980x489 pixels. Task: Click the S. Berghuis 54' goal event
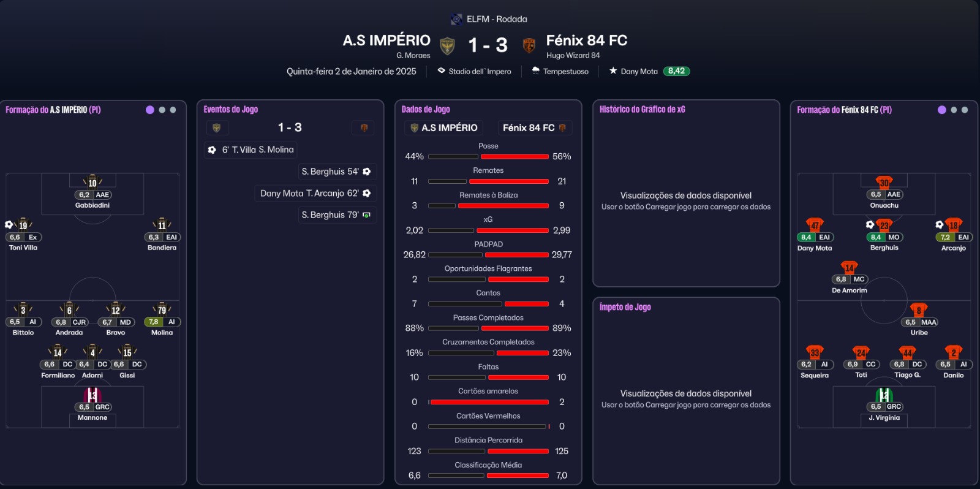(x=336, y=172)
